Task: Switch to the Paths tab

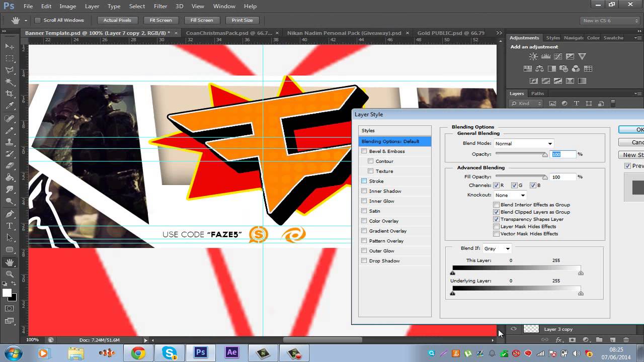Action: [537, 94]
